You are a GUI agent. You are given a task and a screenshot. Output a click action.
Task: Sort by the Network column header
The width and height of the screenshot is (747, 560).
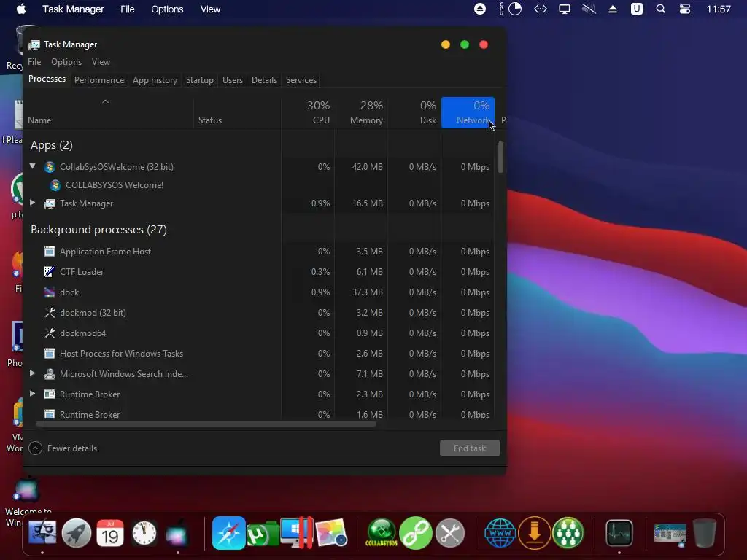pos(468,112)
